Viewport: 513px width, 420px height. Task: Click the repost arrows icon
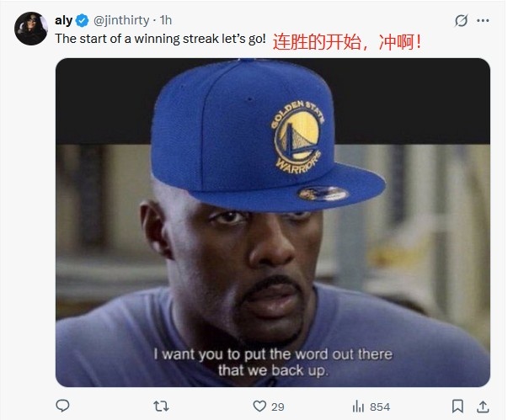tap(161, 407)
